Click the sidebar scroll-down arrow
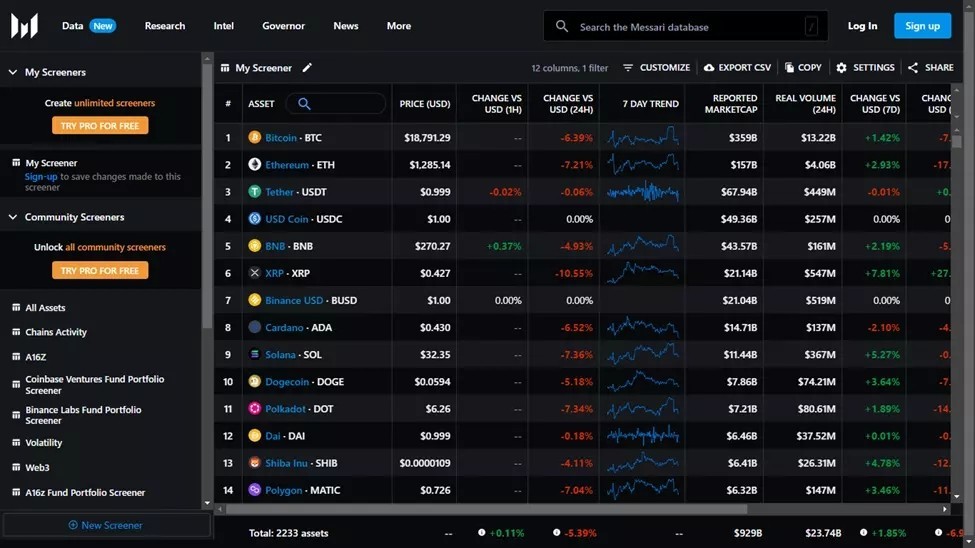The width and height of the screenshot is (975, 548). pos(207,503)
